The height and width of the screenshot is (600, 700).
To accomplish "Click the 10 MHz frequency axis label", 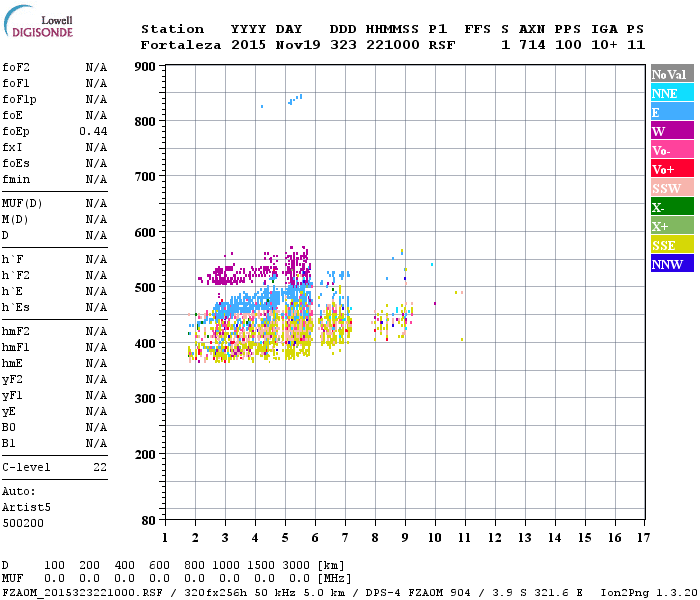I will tap(435, 538).
